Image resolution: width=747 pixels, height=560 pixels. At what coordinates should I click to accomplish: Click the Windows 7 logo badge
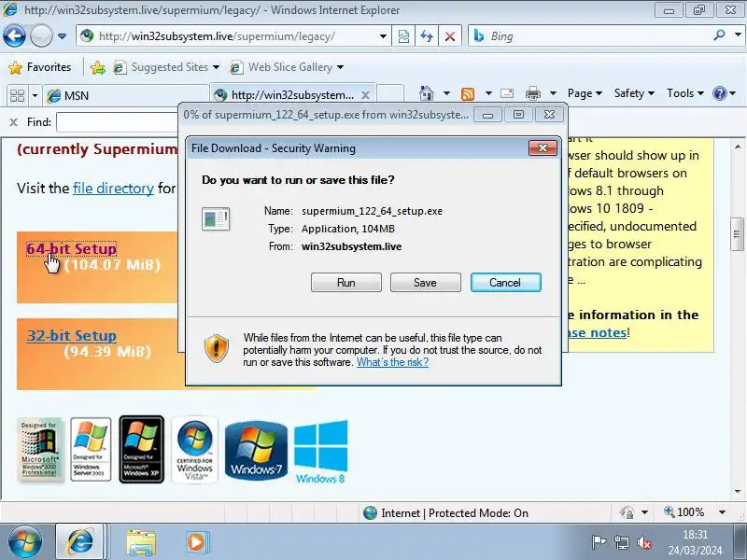click(256, 450)
